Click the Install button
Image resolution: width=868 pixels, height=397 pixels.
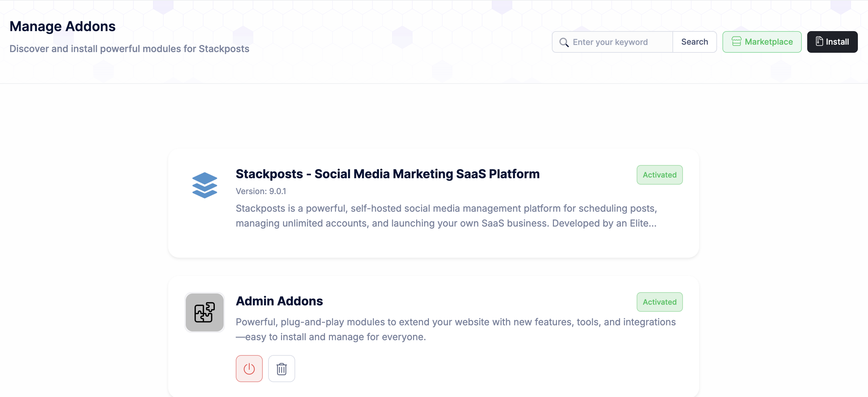(x=832, y=42)
